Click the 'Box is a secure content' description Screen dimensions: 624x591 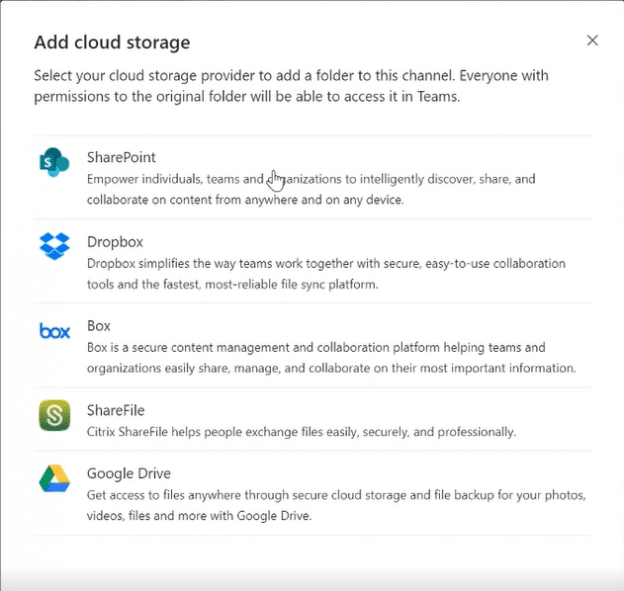click(316, 348)
